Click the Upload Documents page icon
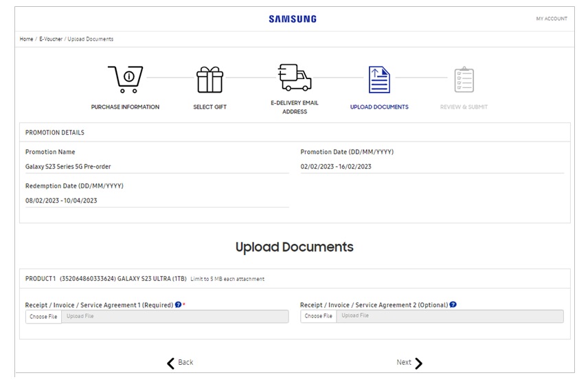 [379, 80]
